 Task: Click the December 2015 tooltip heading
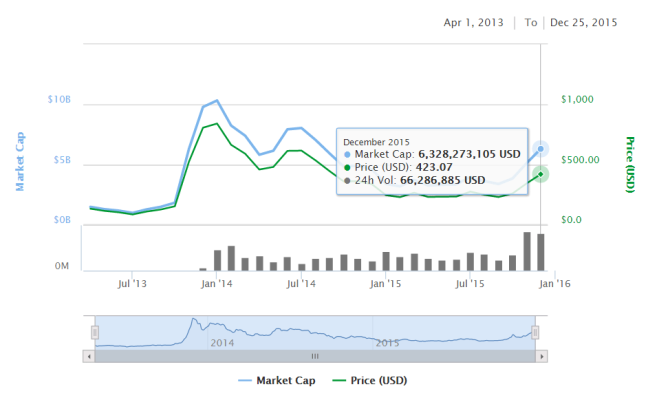coord(376,142)
